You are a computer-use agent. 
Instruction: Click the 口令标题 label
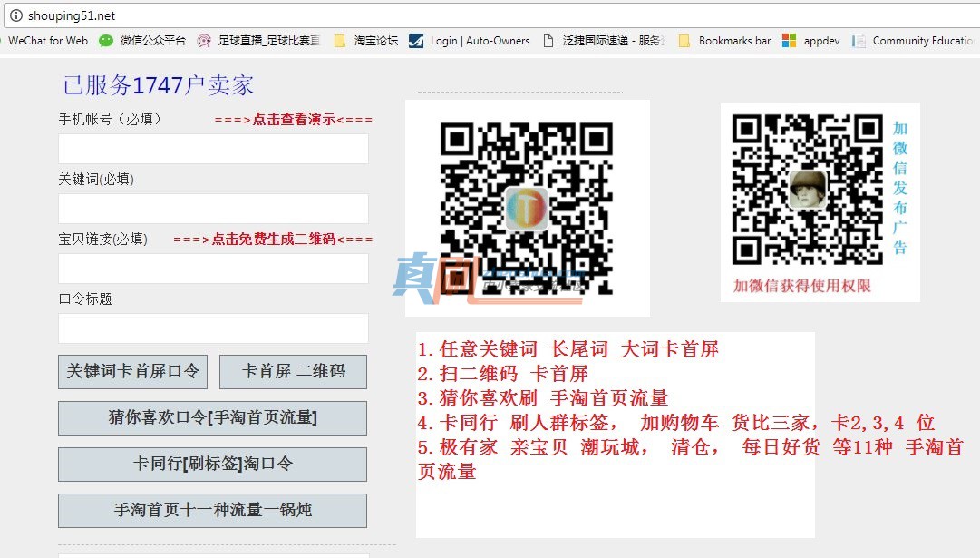point(85,299)
